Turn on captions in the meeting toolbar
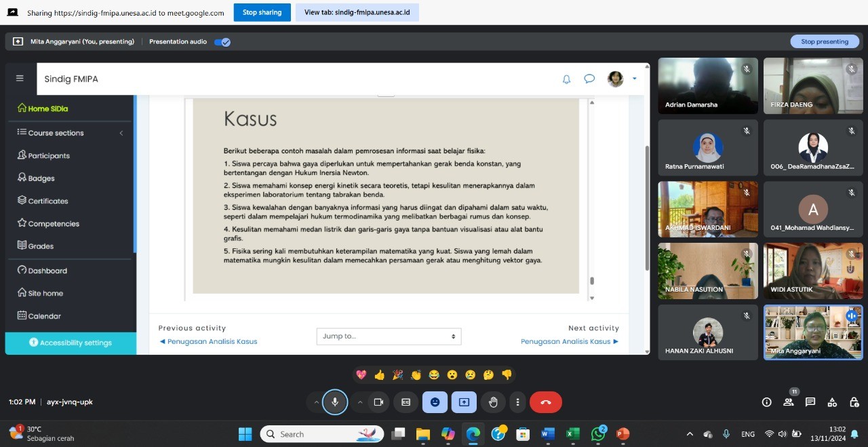This screenshot has height=447, width=868. click(406, 402)
